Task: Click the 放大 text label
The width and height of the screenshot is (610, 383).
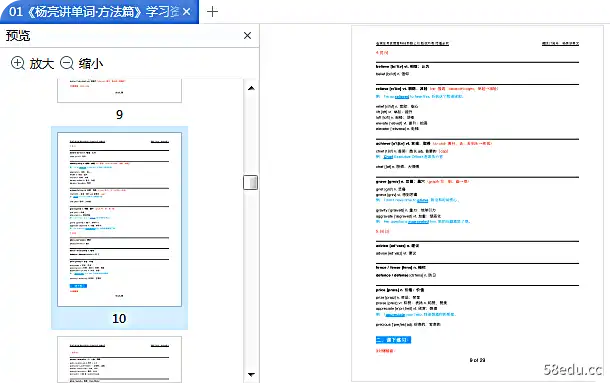Action: [x=42, y=63]
